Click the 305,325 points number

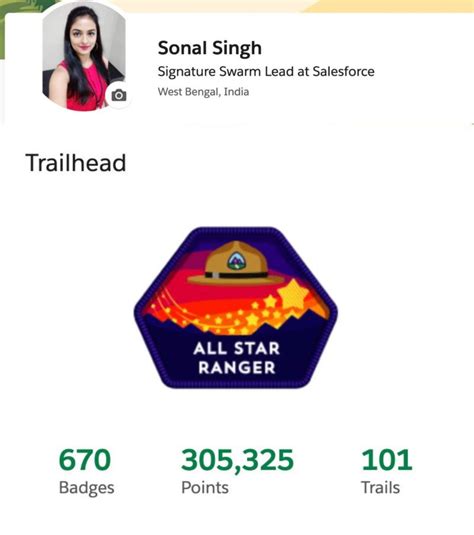coord(237,460)
